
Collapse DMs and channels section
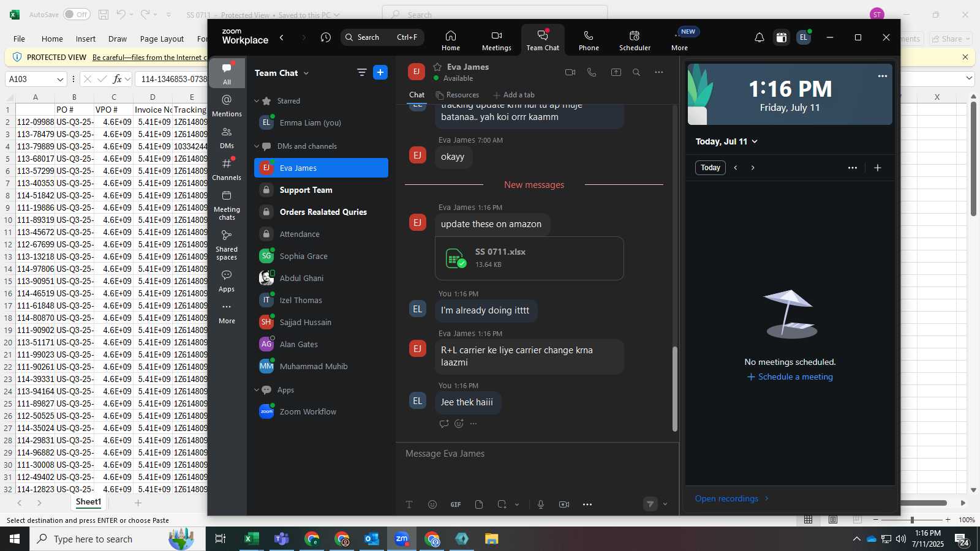pyautogui.click(x=257, y=146)
